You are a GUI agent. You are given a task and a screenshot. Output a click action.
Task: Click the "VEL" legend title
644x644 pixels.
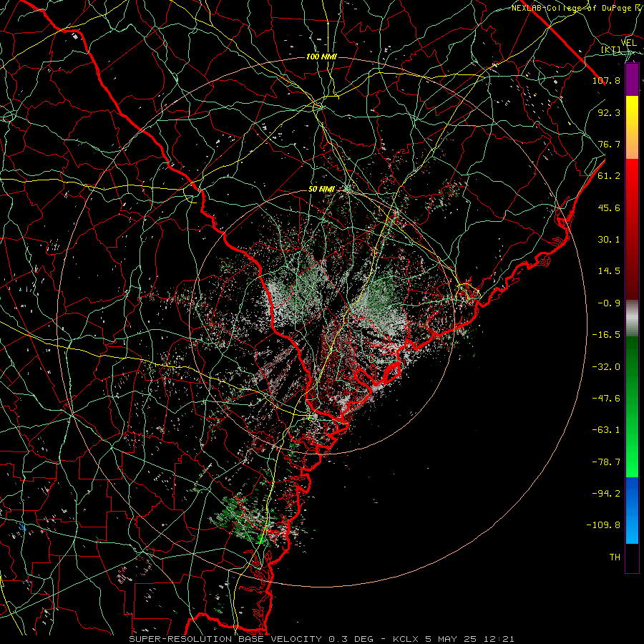pyautogui.click(x=629, y=43)
